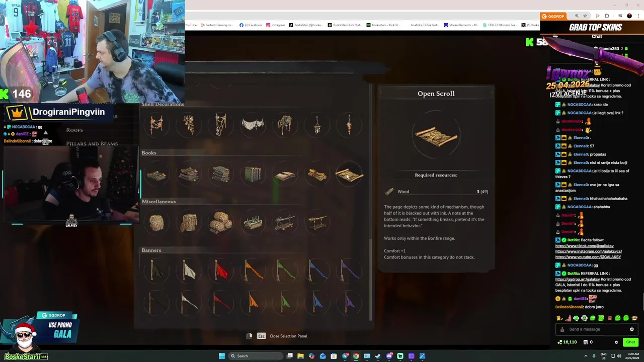
Task: Click the 16,110 channel points balance
Action: (x=567, y=342)
